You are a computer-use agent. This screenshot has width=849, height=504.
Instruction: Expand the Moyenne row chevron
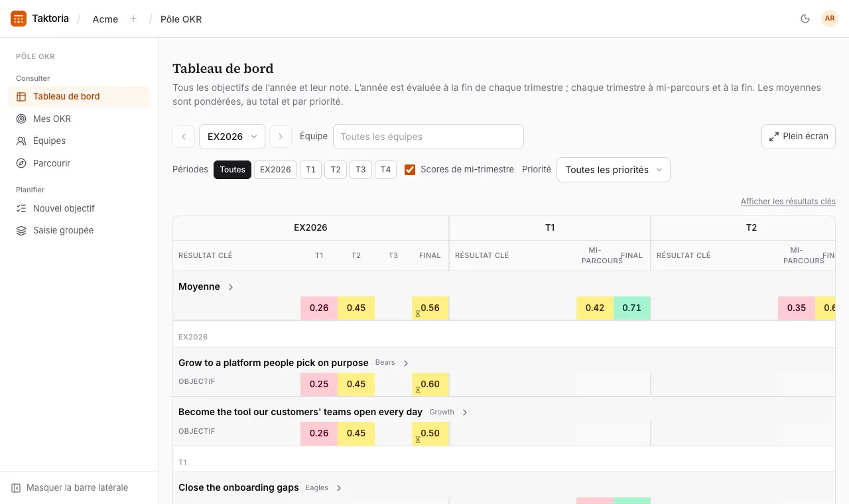pyautogui.click(x=231, y=287)
